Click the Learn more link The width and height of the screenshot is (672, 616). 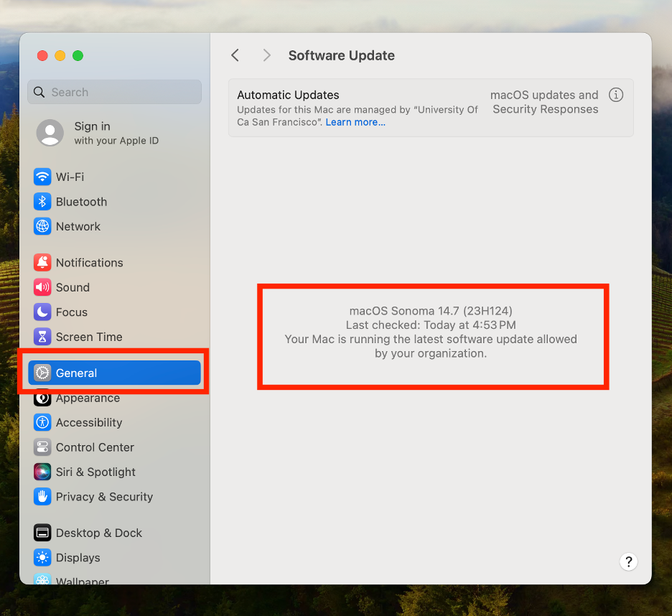355,122
